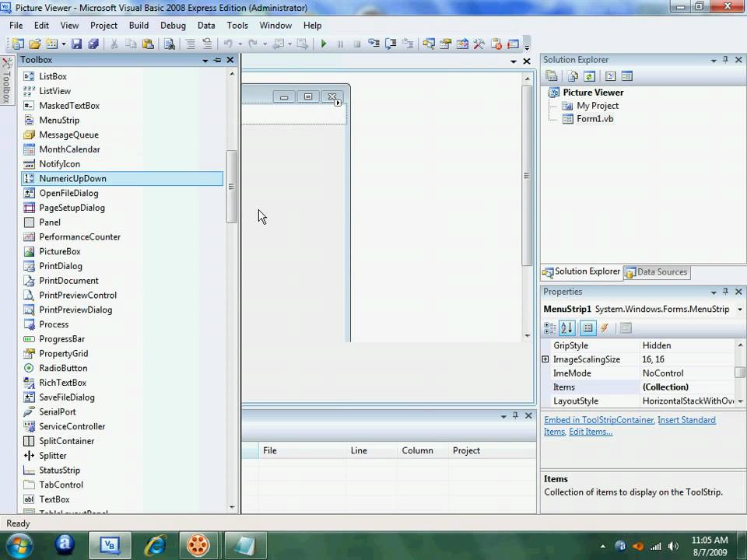Open the Debug menu

coord(173,26)
